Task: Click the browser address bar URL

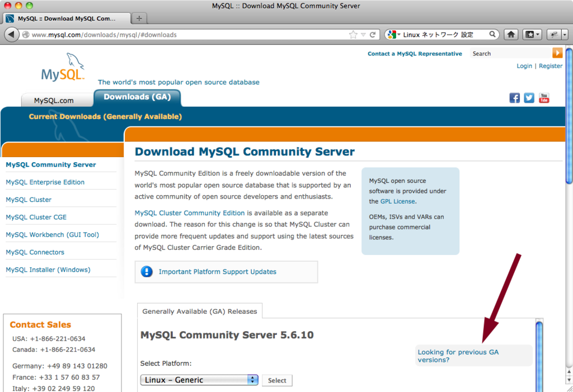Action: (104, 35)
